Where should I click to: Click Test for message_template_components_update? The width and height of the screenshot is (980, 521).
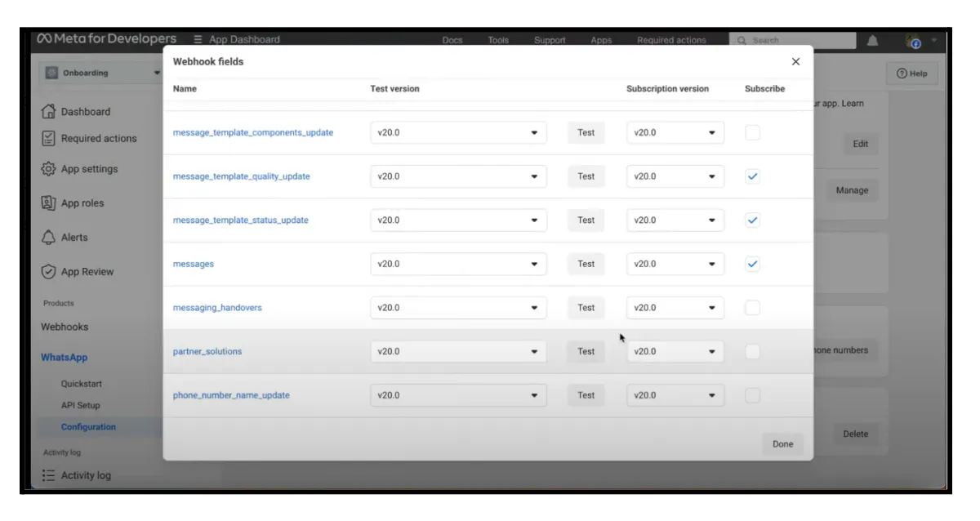[x=586, y=132]
